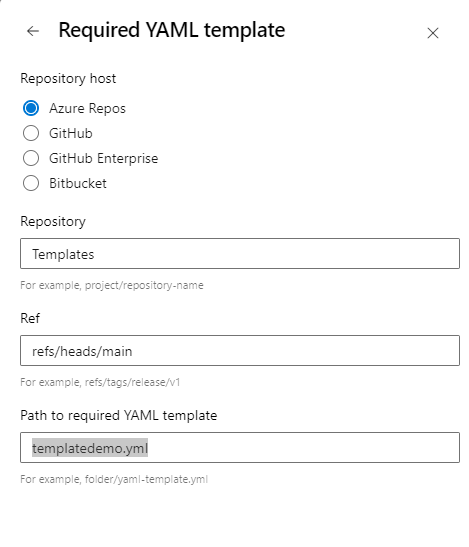Click the GitHub Enterprise label text
Viewport: 469px width, 547px height.
pyautogui.click(x=104, y=158)
